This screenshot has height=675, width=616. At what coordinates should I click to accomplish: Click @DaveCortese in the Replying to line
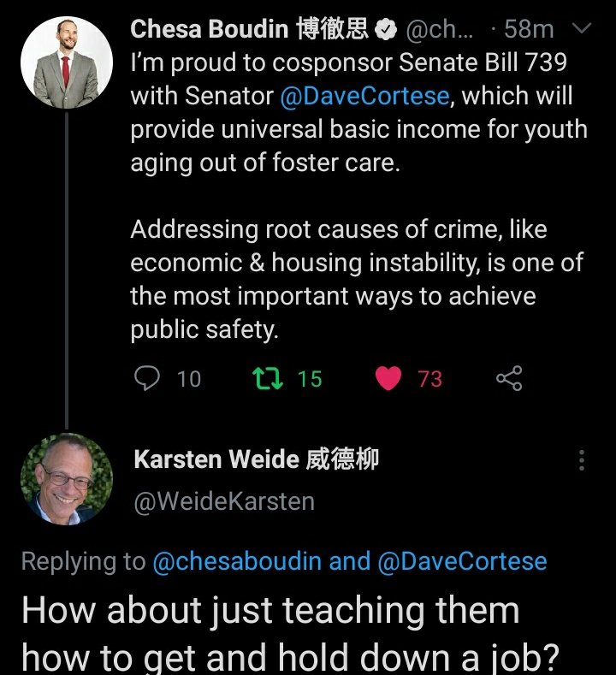[x=462, y=561]
